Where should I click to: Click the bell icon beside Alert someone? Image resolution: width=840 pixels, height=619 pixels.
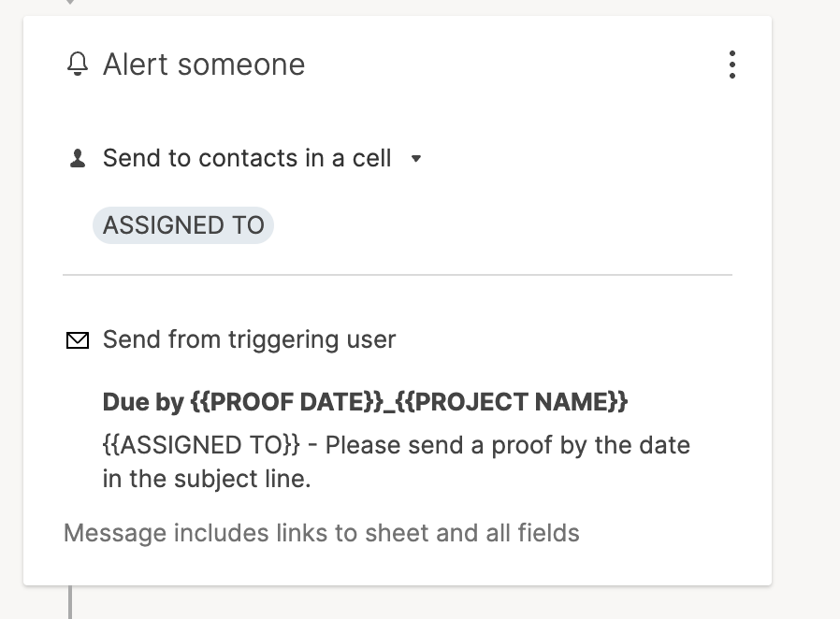pos(78,65)
